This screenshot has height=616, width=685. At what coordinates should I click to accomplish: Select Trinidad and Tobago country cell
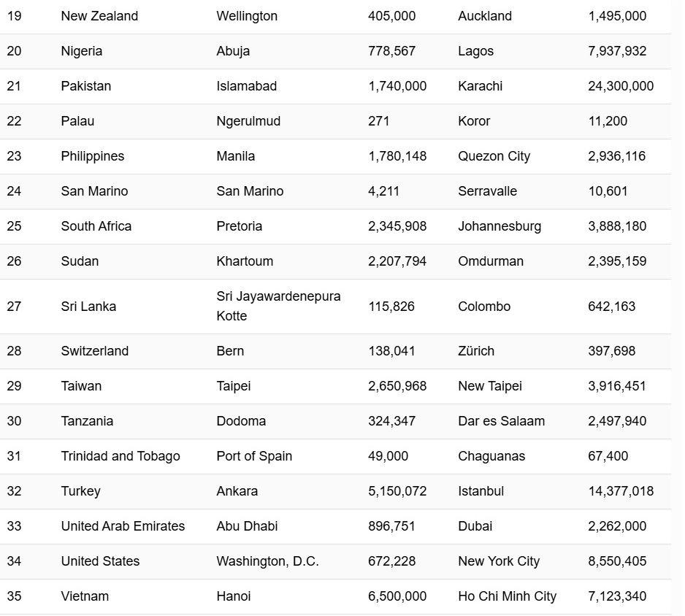pyautogui.click(x=120, y=455)
